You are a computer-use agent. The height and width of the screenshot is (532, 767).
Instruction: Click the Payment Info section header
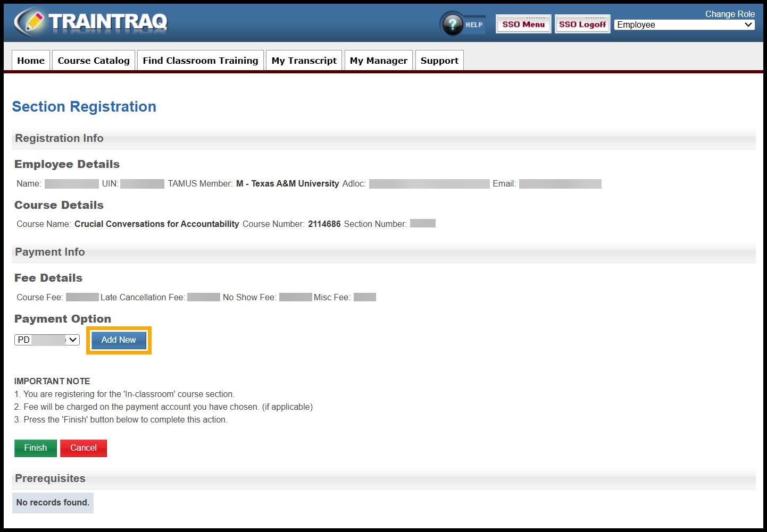tap(50, 252)
